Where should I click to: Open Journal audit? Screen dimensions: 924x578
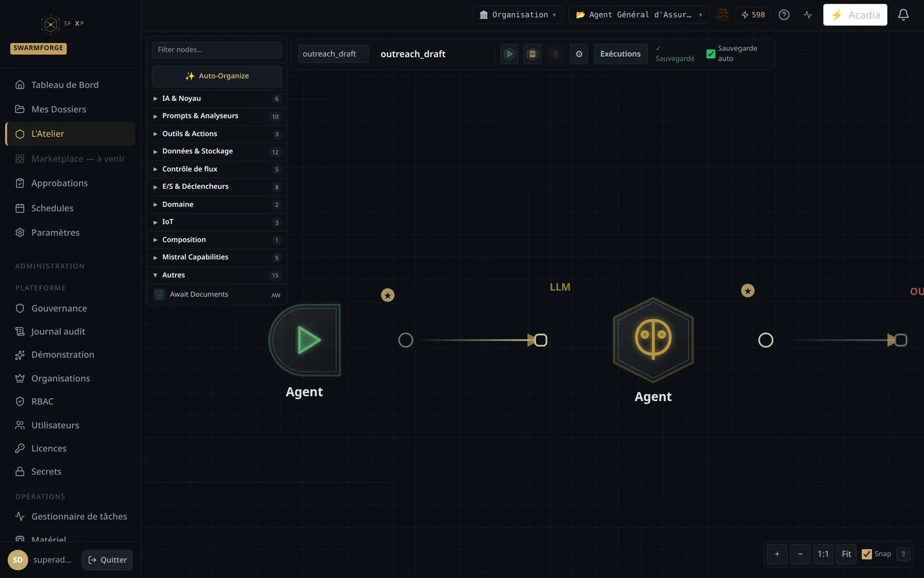(x=71, y=332)
